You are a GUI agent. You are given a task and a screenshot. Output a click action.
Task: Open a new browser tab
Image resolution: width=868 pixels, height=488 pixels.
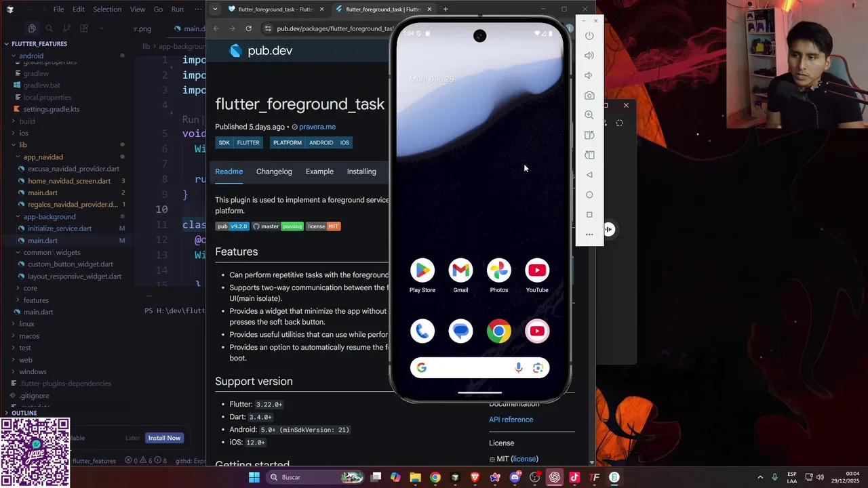(446, 9)
